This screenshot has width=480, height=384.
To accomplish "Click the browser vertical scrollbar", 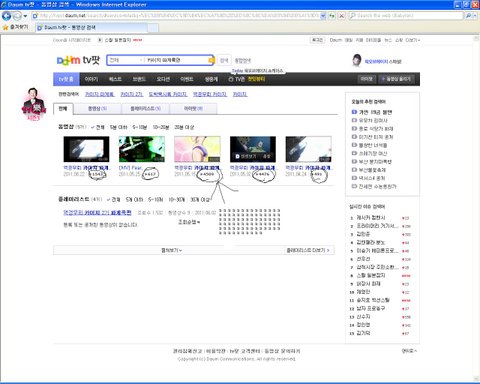I will [476, 207].
